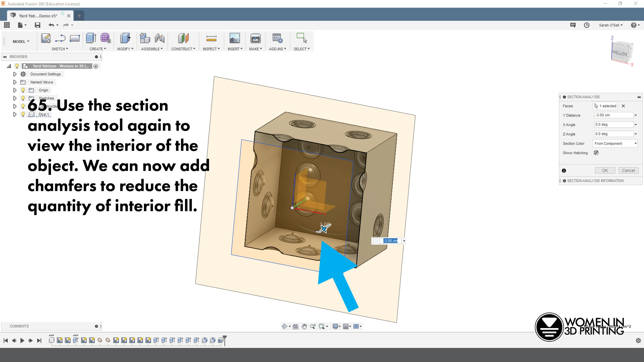The height and width of the screenshot is (362, 644).
Task: Redo the last action
Action: click(66, 25)
